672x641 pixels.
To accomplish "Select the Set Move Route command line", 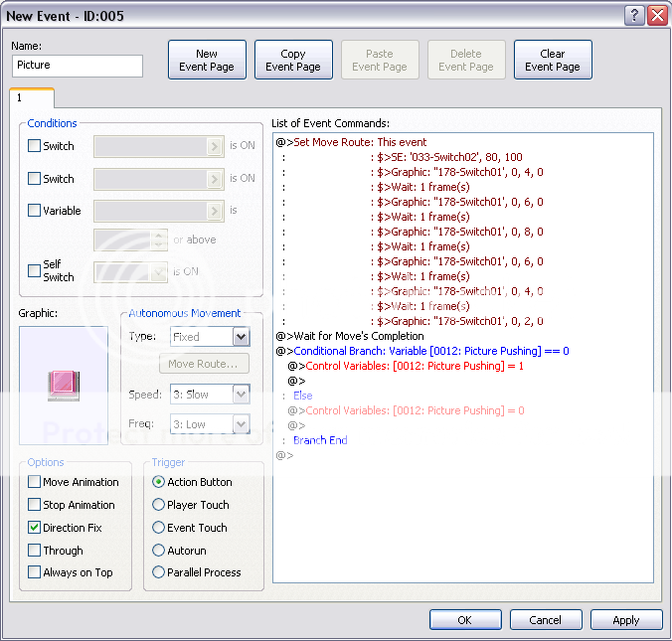I will [360, 142].
